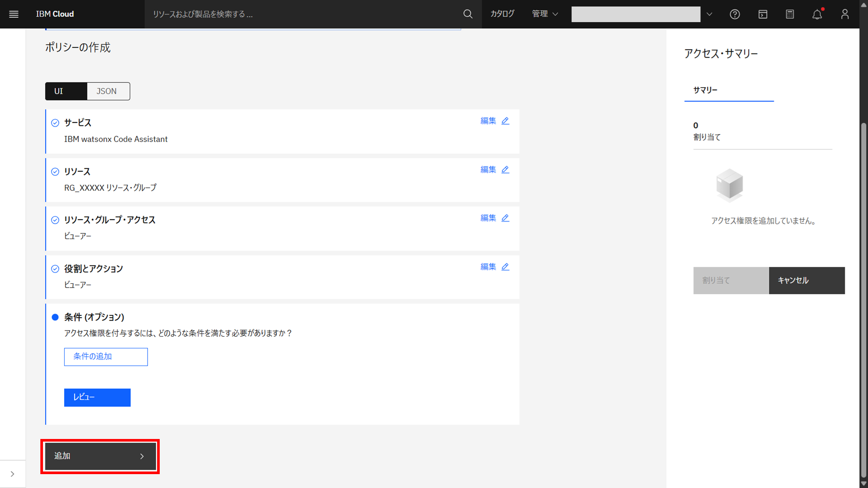
Task: Open IBM Cloud Shell icon
Action: click(763, 14)
